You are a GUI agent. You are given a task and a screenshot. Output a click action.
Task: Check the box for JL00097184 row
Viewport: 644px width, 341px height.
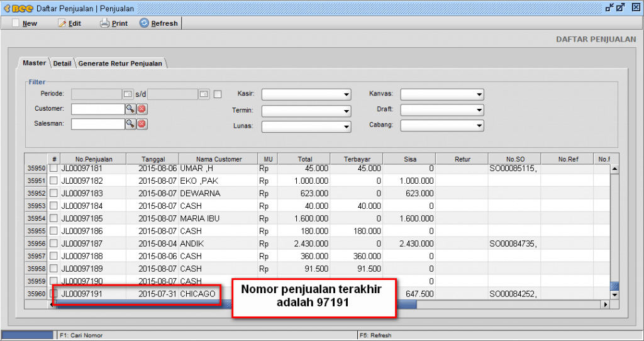click(x=54, y=206)
